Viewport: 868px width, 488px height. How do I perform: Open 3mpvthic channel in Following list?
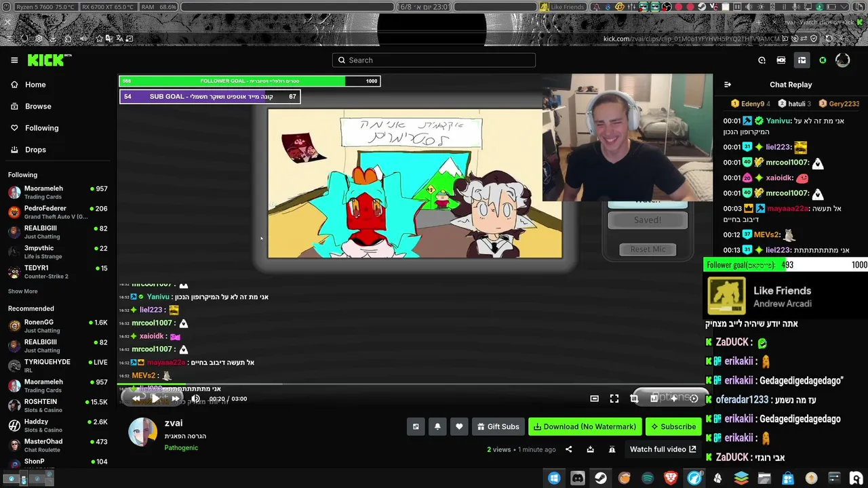tap(58, 252)
